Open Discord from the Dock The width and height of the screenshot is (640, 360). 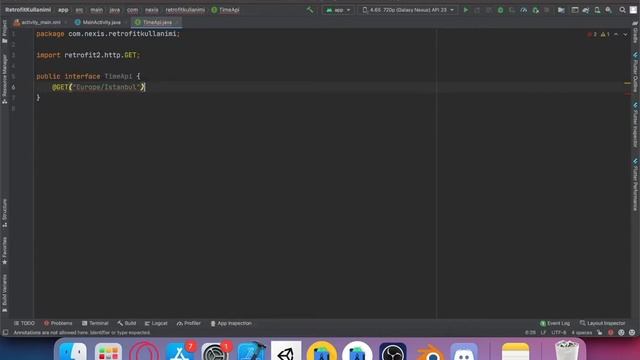click(x=464, y=352)
